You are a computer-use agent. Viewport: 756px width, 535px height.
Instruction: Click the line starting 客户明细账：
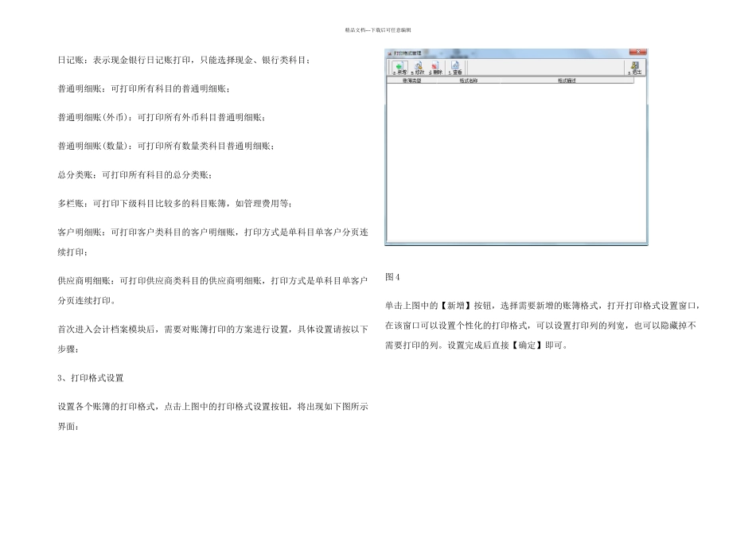(x=212, y=232)
